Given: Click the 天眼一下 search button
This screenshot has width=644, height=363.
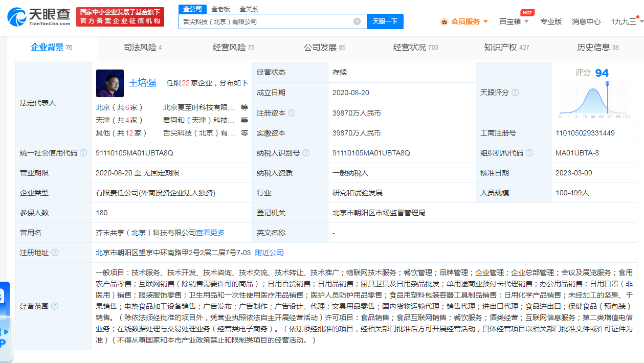Looking at the screenshot, I should click(385, 21).
